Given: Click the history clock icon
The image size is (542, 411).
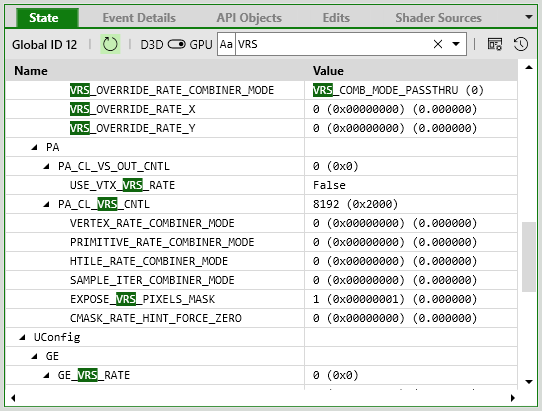Looking at the screenshot, I should point(521,44).
